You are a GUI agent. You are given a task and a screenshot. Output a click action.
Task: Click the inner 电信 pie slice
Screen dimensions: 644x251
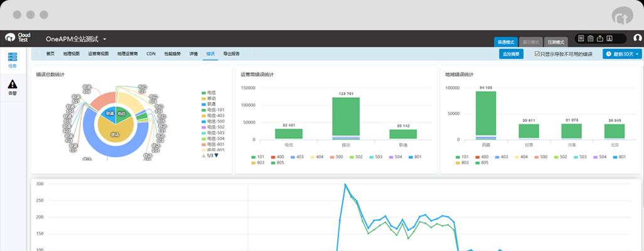click(x=122, y=114)
